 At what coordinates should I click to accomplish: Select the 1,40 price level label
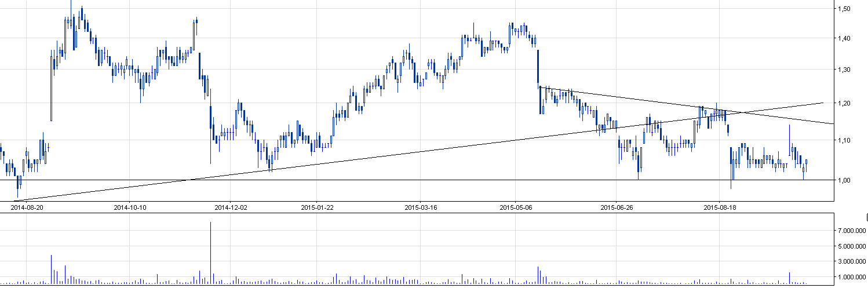(843, 38)
